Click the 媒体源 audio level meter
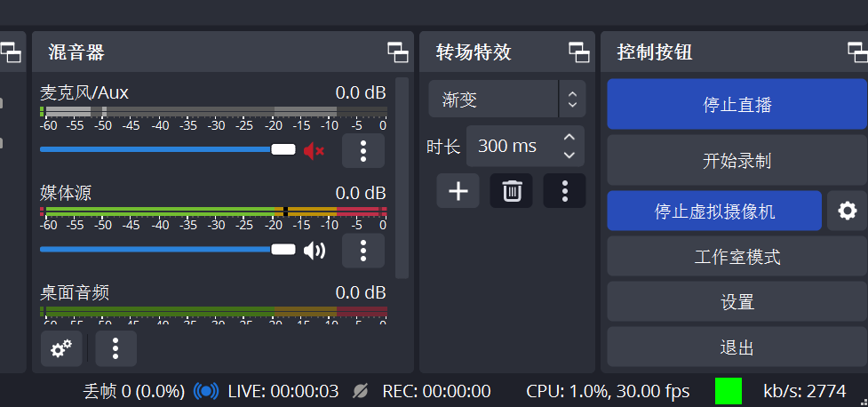The height and width of the screenshot is (407, 868). tap(213, 211)
